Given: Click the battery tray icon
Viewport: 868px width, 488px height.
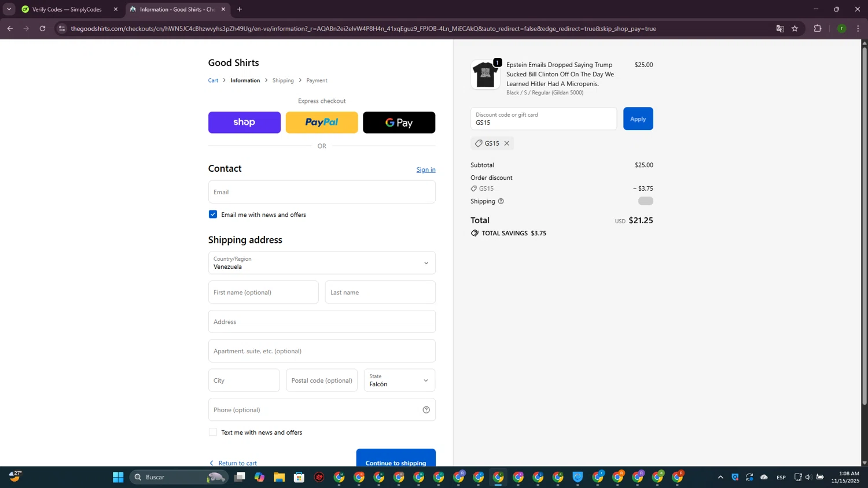Looking at the screenshot, I should click(820, 477).
